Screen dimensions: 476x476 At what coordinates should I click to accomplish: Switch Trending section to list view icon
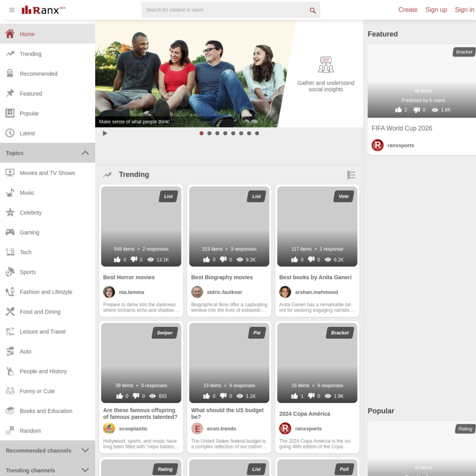pos(351,175)
